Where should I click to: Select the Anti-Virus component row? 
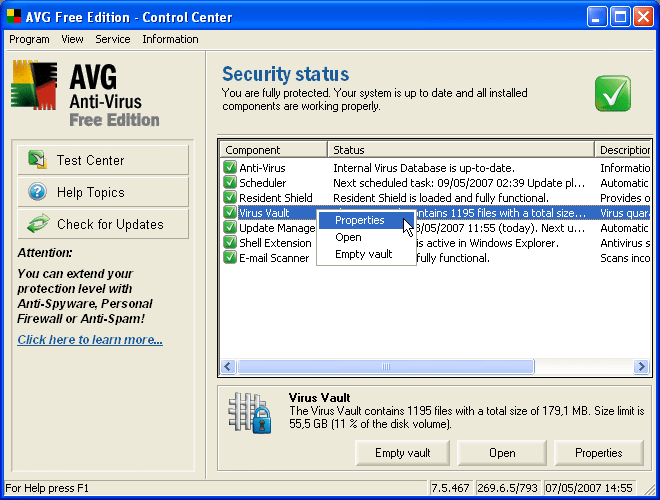pyautogui.click(x=436, y=168)
